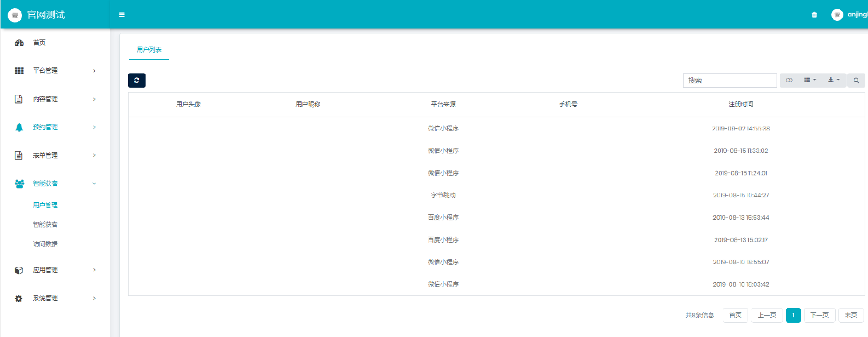This screenshot has width=868, height=337.
Task: Switch to the 用户列表 tab
Action: click(149, 50)
